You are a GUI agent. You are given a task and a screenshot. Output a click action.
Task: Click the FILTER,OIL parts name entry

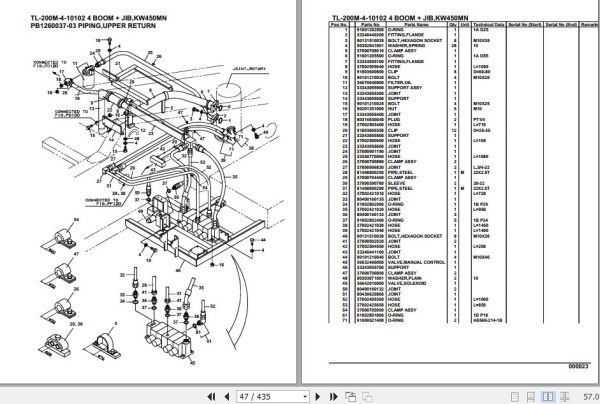pyautogui.click(x=400, y=83)
